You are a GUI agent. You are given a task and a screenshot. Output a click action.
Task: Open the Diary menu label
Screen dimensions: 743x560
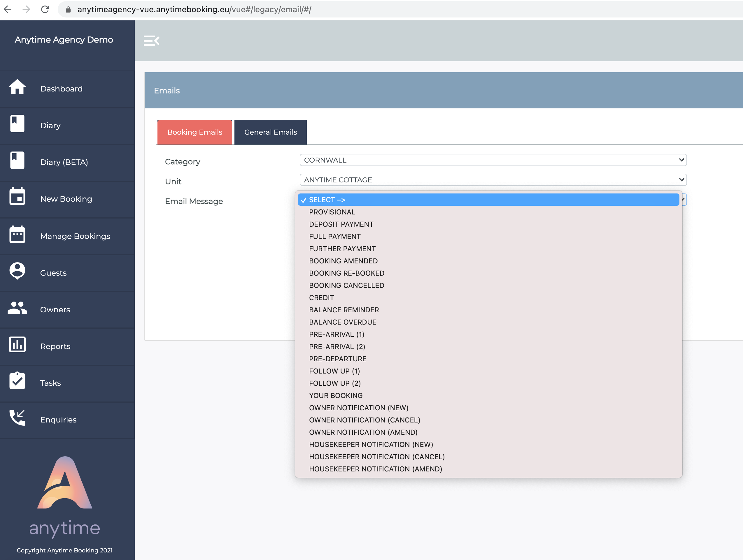click(50, 126)
